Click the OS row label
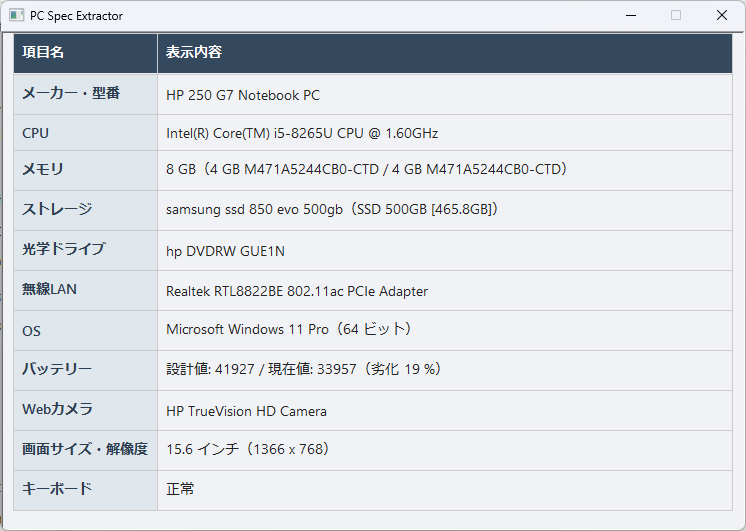The height and width of the screenshot is (531, 746). (31, 331)
